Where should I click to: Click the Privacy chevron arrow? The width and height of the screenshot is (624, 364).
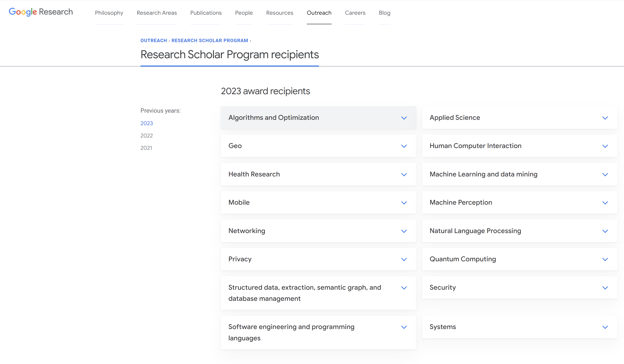pos(404,259)
